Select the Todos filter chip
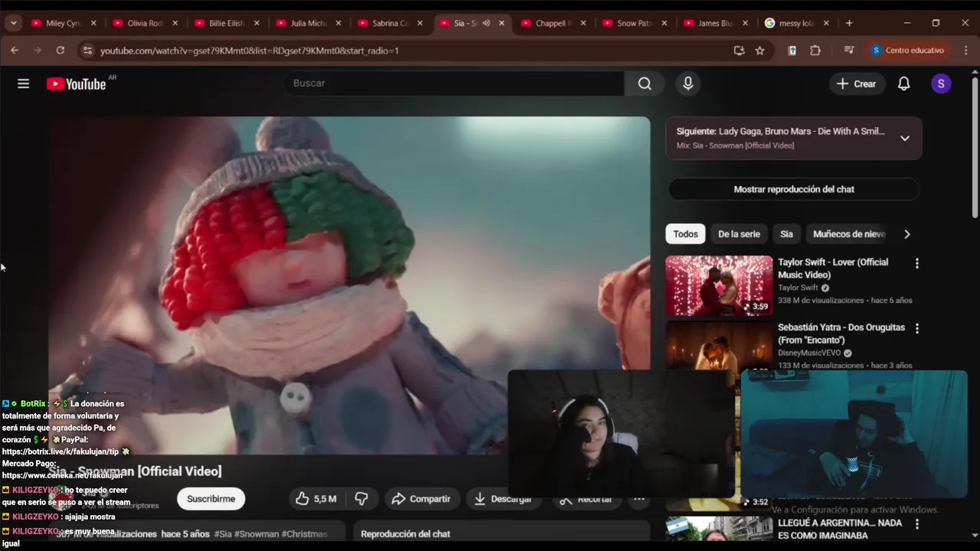Screen dimensions: 980x551 click(x=685, y=234)
